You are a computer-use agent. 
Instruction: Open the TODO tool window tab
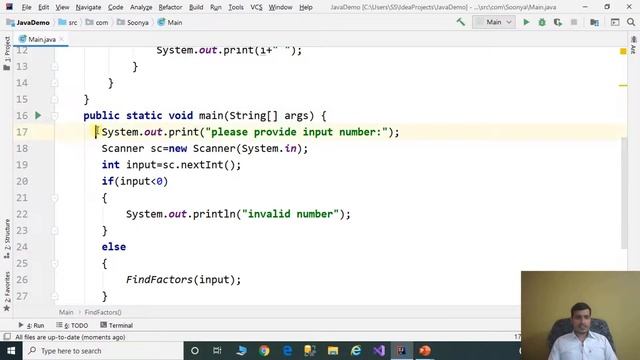coord(72,325)
